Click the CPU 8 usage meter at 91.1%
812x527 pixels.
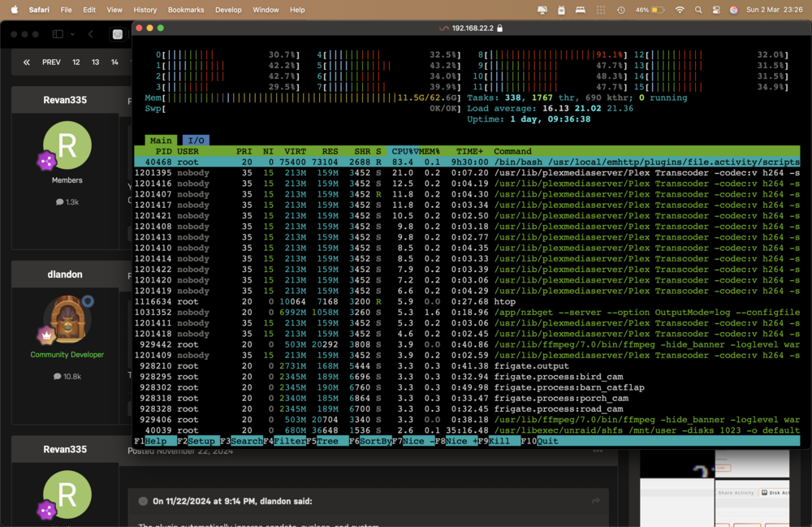(552, 54)
